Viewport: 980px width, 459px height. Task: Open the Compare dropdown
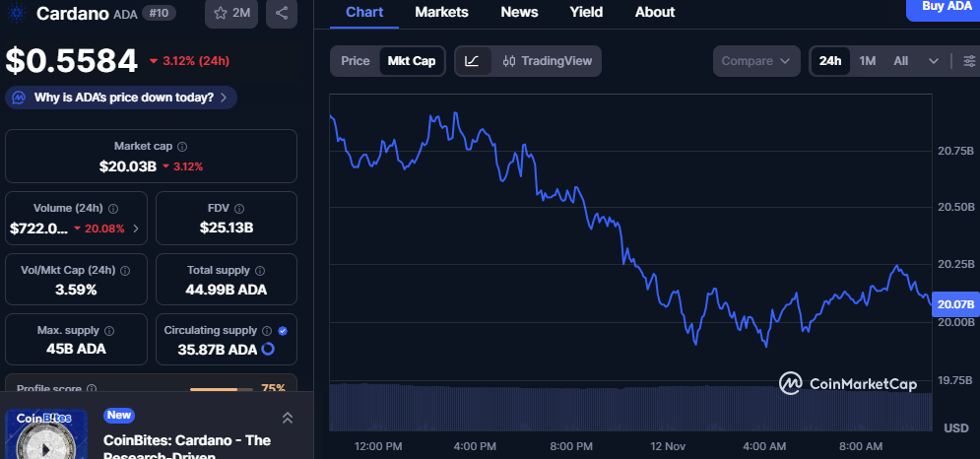755,61
